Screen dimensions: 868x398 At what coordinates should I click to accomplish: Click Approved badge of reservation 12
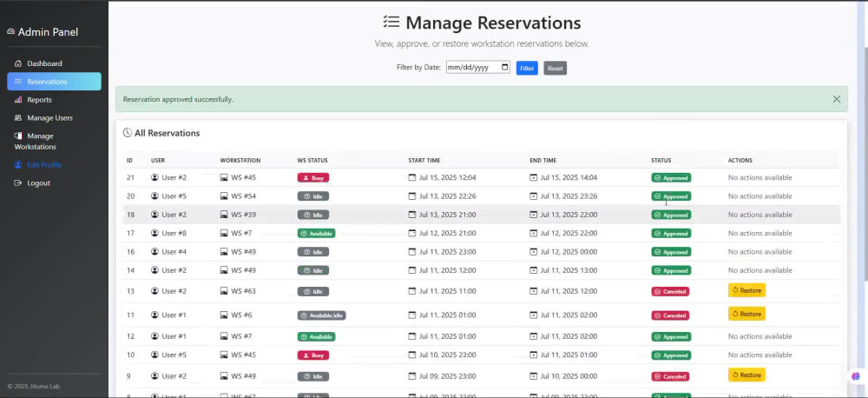coord(671,336)
